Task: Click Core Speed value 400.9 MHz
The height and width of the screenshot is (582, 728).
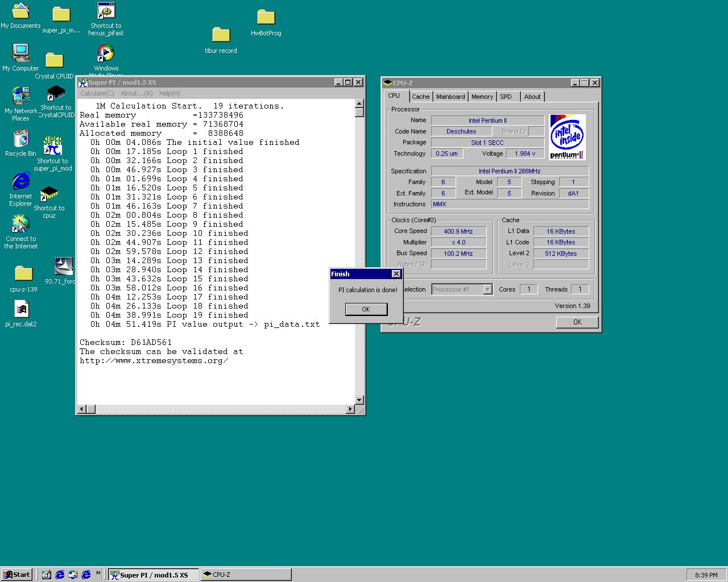Action: [458, 231]
